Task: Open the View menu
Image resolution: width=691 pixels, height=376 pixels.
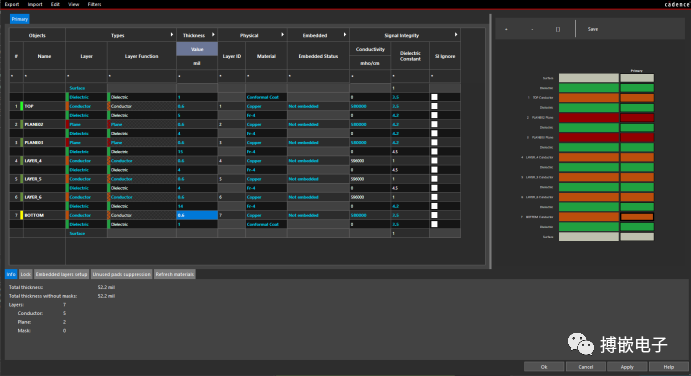Action: click(74, 4)
